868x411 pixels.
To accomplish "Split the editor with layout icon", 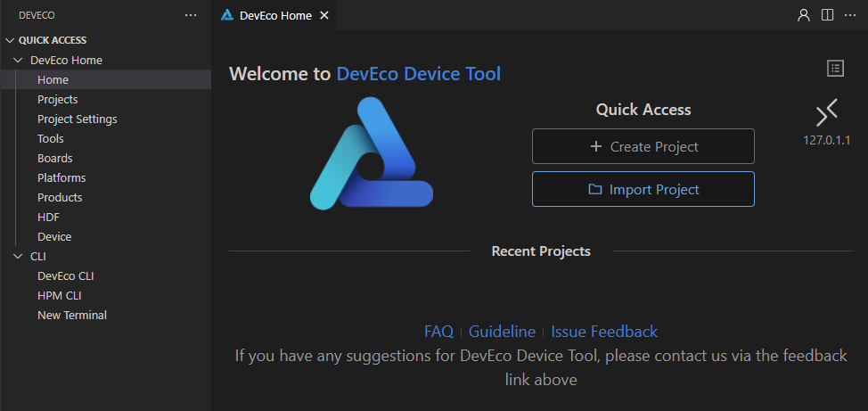I will click(x=827, y=15).
